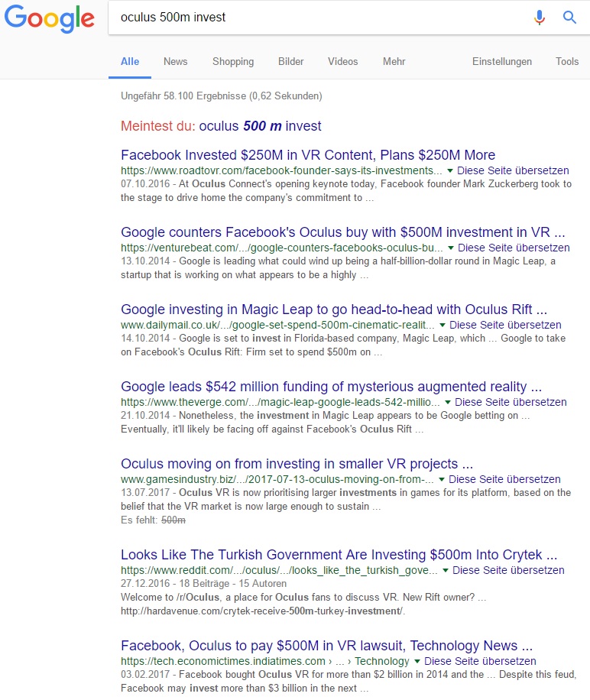Click suggestion oculus 500 m invest
The image size is (590, 700).
click(260, 126)
